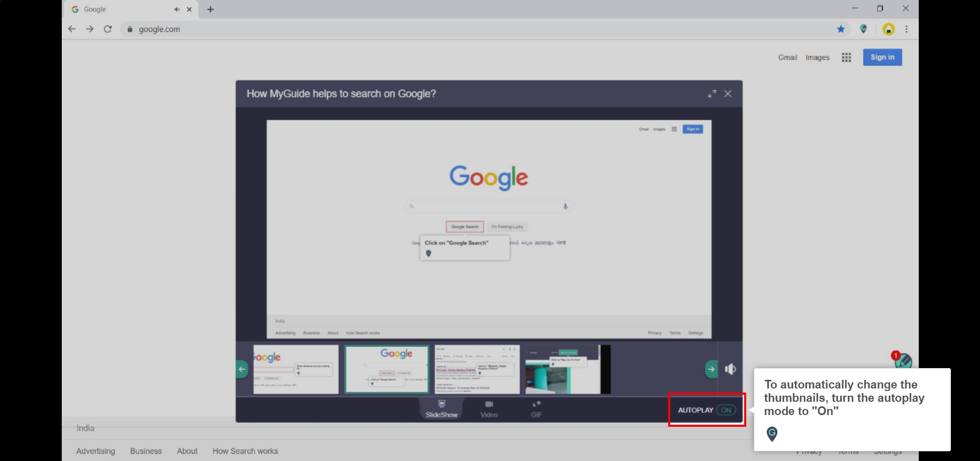Click the Sign in button
The height and width of the screenshot is (461, 980).
pyautogui.click(x=883, y=57)
